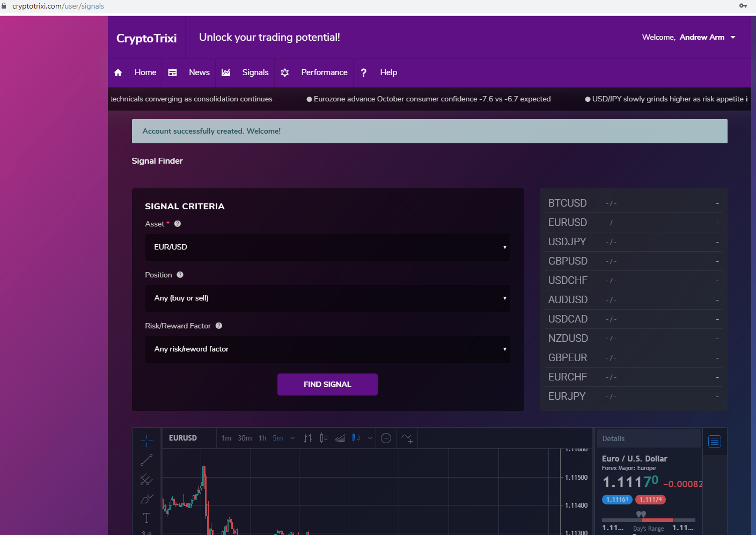Select the USDCAD row in the pairs list

coord(633,319)
